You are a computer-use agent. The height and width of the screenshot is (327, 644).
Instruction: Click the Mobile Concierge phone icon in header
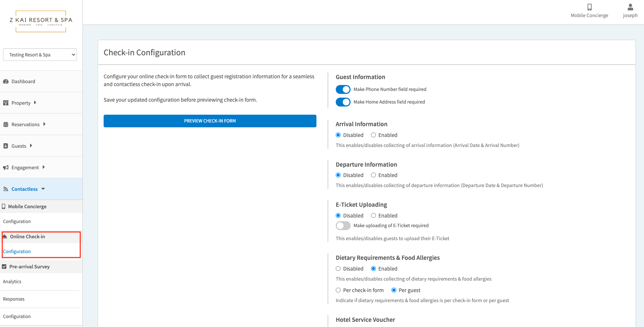point(589,7)
